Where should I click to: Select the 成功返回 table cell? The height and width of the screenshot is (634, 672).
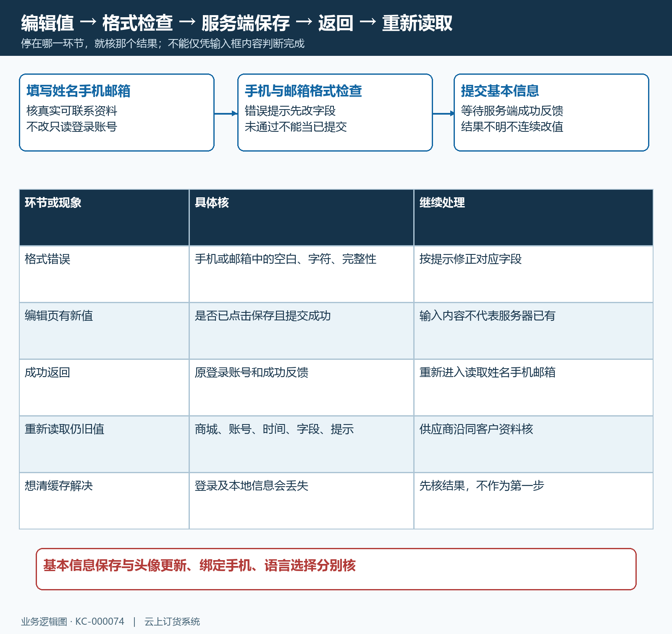coord(104,388)
